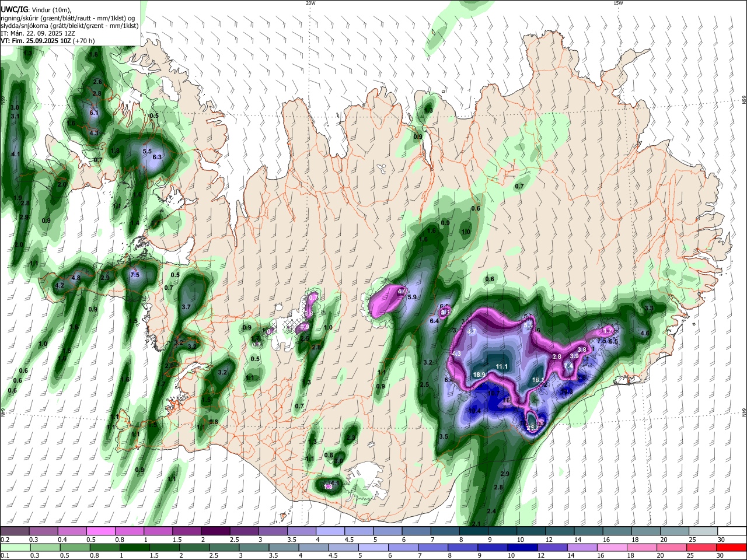Viewport: 747px width, 560px height.
Task: Click the bright magenta 0.5 swatch in top legend row
Action: coord(101,531)
